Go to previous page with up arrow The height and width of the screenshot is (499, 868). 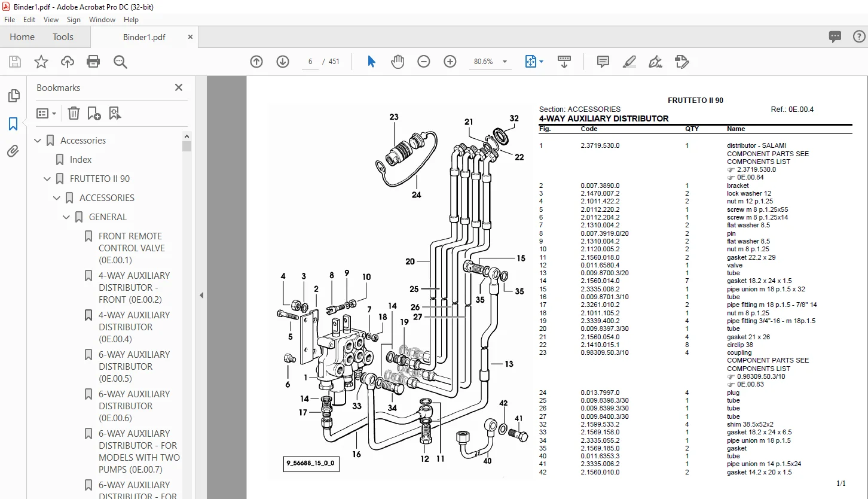click(256, 62)
